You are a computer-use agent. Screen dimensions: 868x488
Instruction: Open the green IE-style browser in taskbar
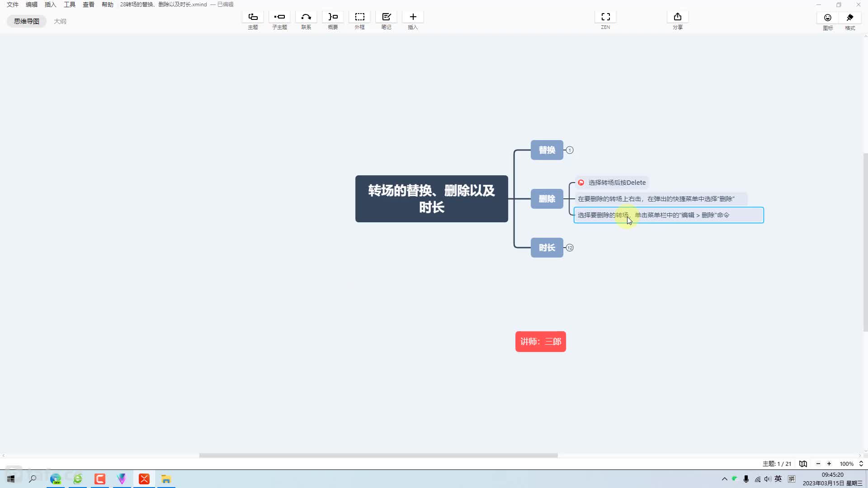click(78, 479)
